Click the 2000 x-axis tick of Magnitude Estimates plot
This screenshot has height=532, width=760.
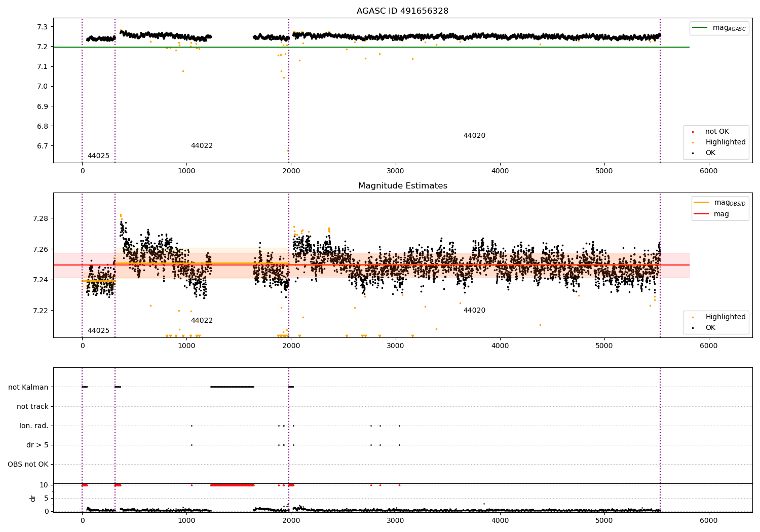click(x=291, y=346)
